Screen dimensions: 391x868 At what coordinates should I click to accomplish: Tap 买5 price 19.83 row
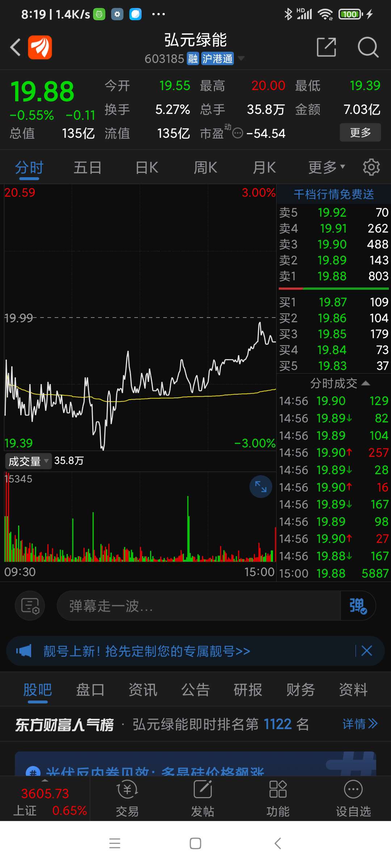[334, 366]
